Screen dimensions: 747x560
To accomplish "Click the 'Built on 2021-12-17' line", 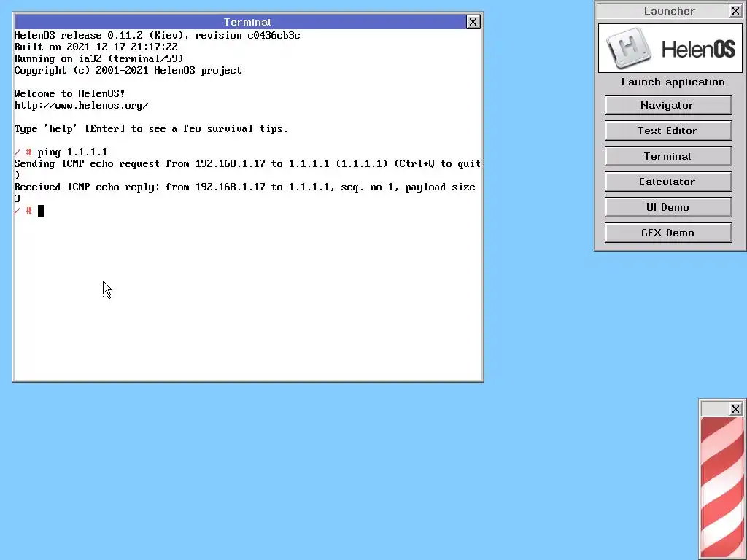I will [96, 47].
